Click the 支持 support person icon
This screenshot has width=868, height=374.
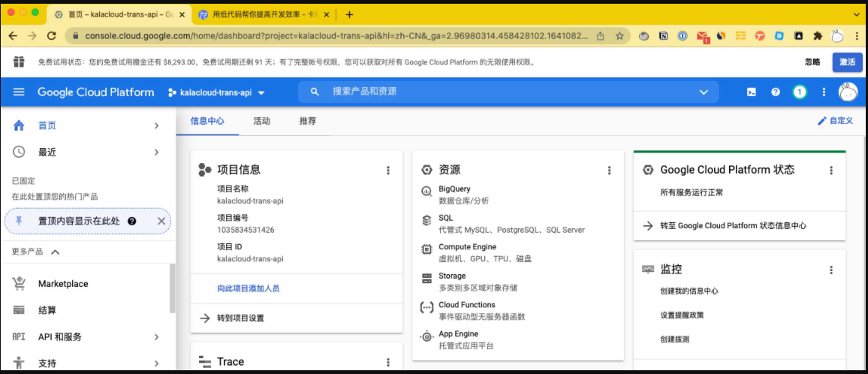(19, 363)
